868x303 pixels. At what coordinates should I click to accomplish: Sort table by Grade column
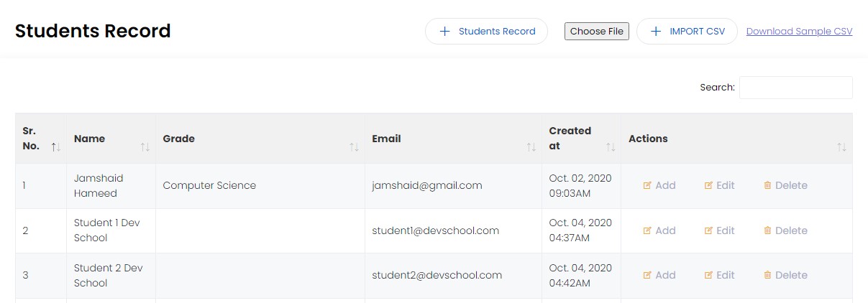point(354,146)
